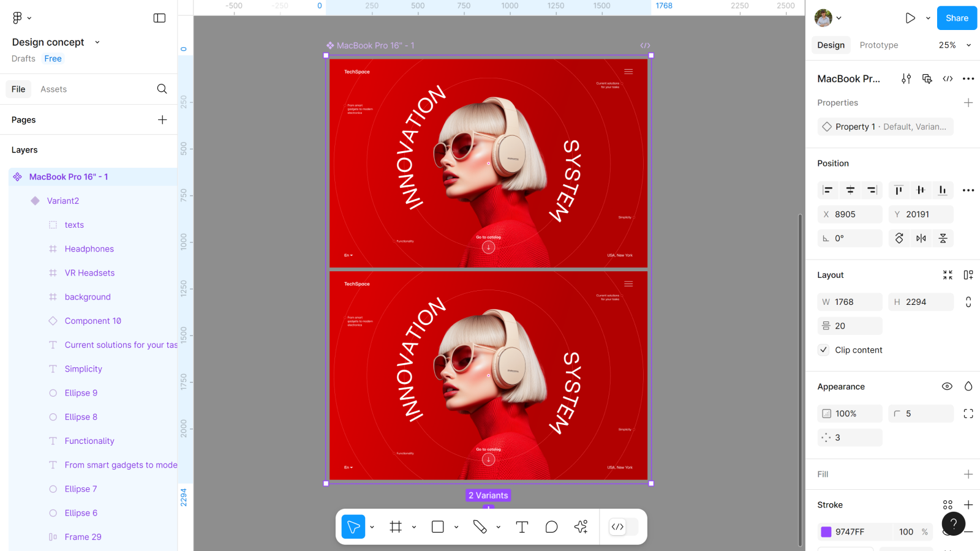Viewport: 980px width, 551px height.
Task: Toggle visibility eye in Appearance section
Action: click(x=947, y=386)
